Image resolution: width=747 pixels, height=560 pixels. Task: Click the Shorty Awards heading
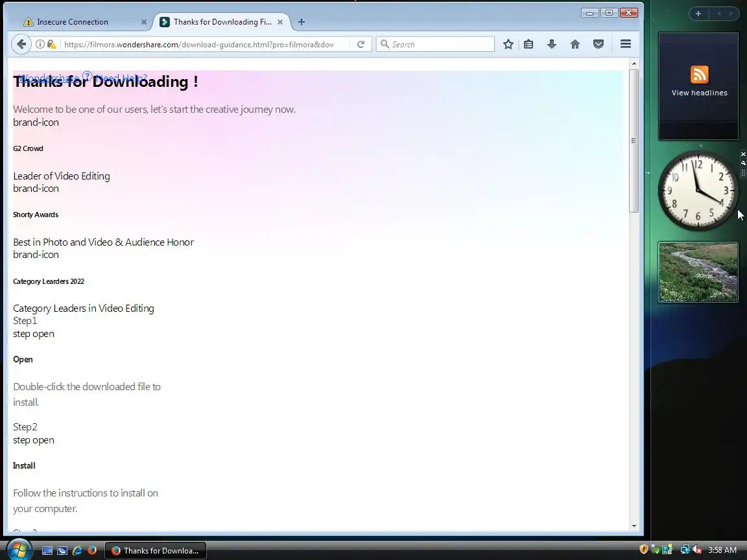click(36, 215)
